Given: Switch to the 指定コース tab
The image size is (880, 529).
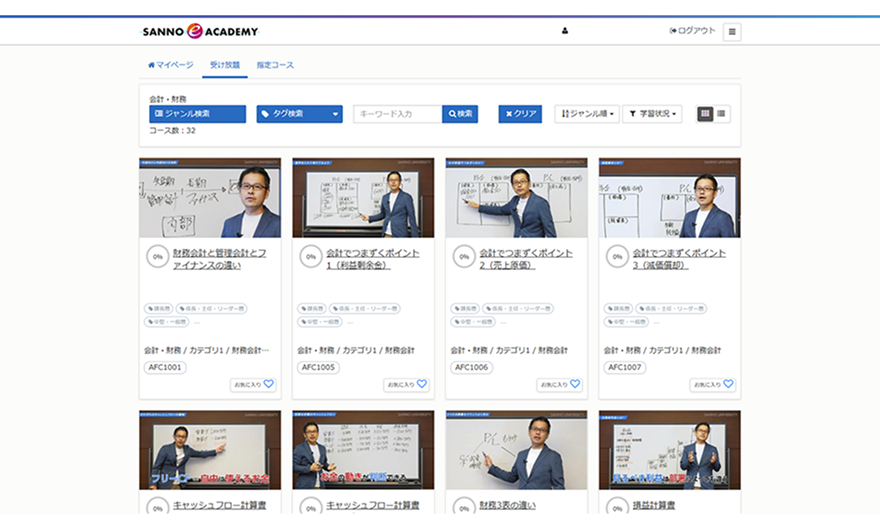Looking at the screenshot, I should (x=275, y=65).
